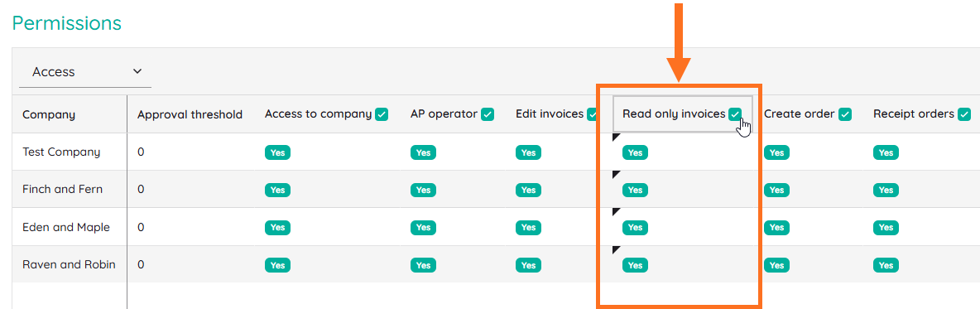Image resolution: width=980 pixels, height=309 pixels.
Task: Toggle Create order Yes for Raven and Robin
Action: click(776, 265)
